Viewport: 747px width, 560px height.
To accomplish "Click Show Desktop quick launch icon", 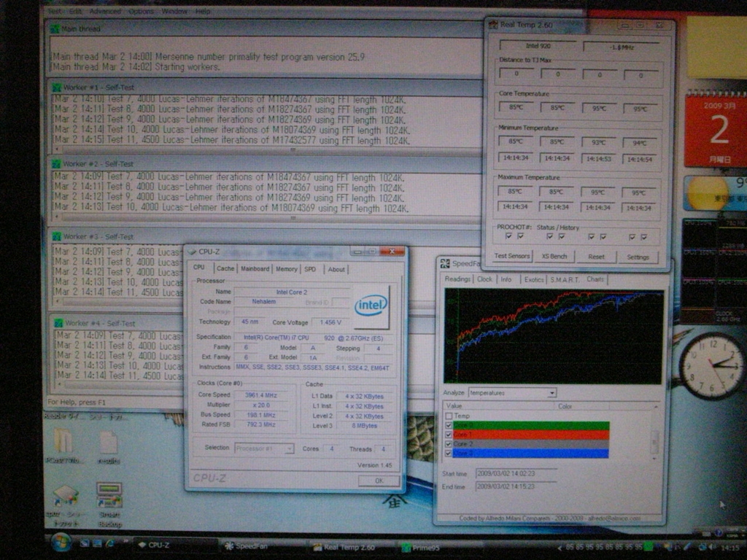I will tap(85, 543).
